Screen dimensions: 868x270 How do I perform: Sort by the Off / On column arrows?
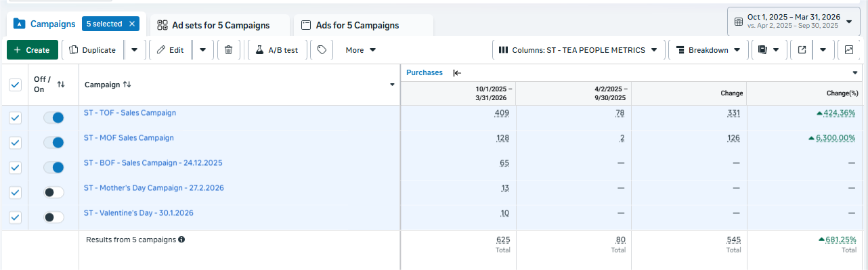pyautogui.click(x=61, y=85)
